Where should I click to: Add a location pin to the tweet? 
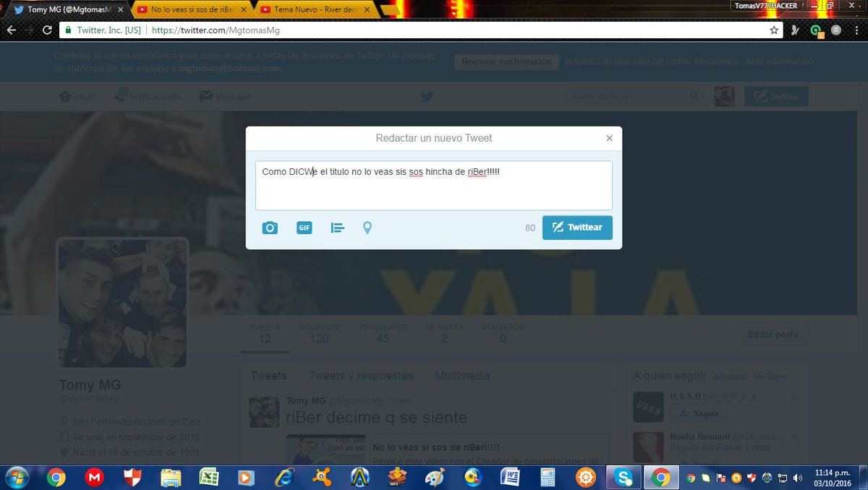[367, 228]
